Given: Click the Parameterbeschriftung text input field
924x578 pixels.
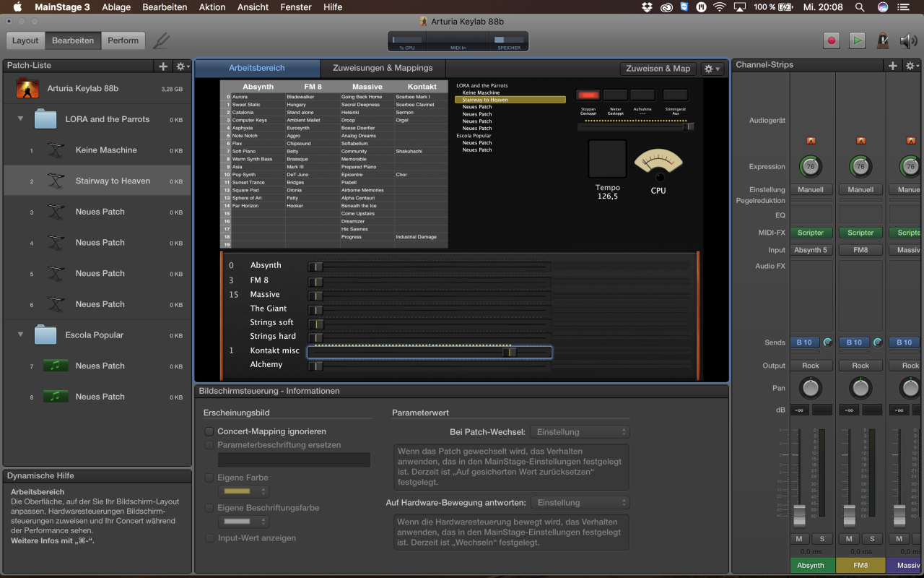Looking at the screenshot, I should (x=294, y=460).
